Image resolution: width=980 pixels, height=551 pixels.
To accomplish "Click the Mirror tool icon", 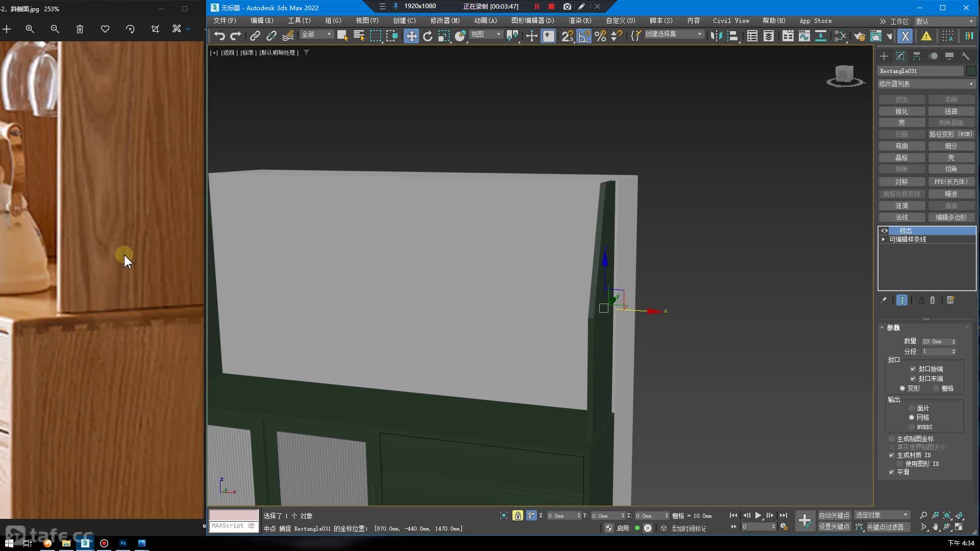I will tap(717, 36).
